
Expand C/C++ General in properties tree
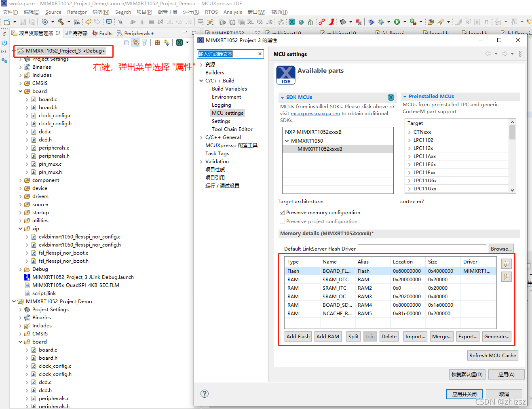201,137
